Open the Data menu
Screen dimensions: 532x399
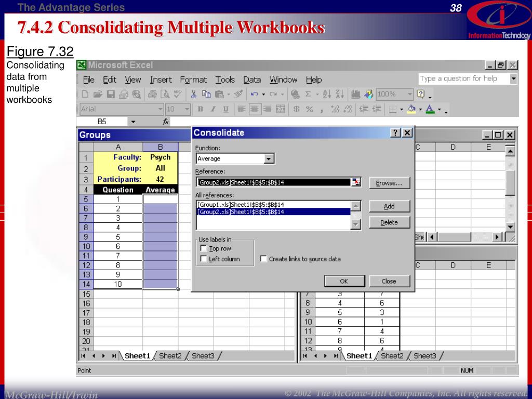pyautogui.click(x=252, y=79)
